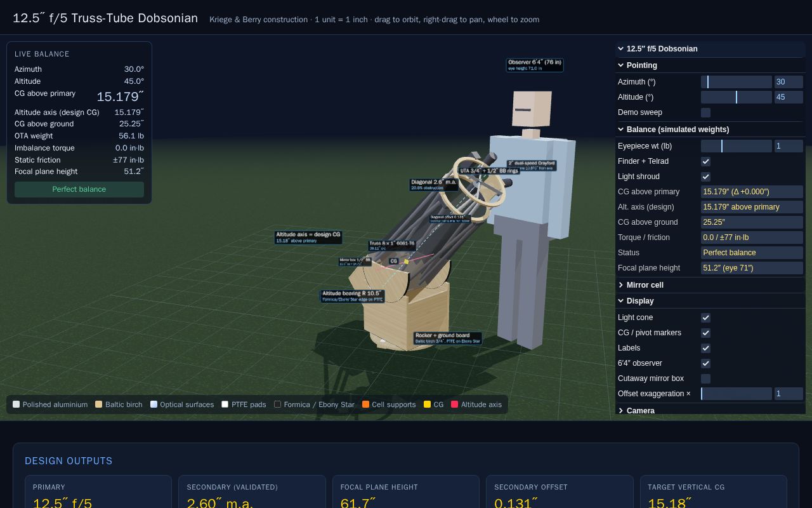
Task: Hide the Light cone
Action: [x=705, y=317]
